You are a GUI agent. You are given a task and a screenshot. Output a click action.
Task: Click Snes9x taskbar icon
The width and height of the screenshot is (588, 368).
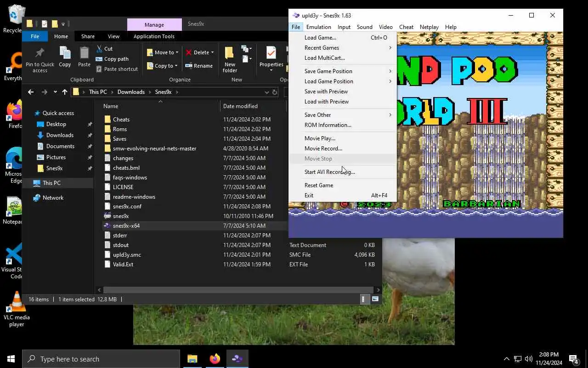pos(237,359)
